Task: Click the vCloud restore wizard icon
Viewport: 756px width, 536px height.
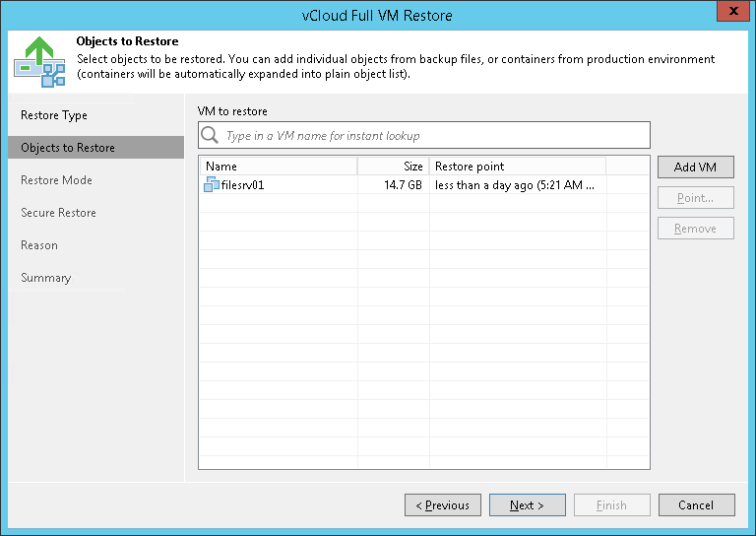Action: (x=39, y=60)
